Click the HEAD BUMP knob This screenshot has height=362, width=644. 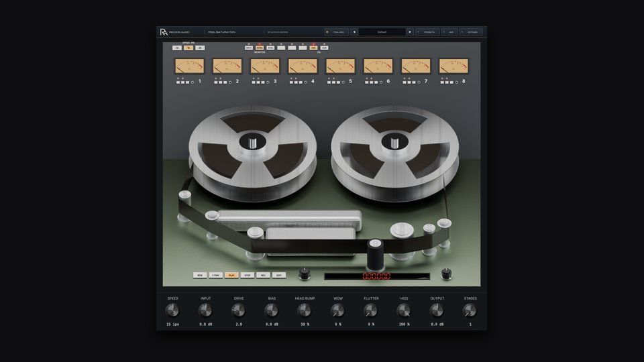point(305,310)
